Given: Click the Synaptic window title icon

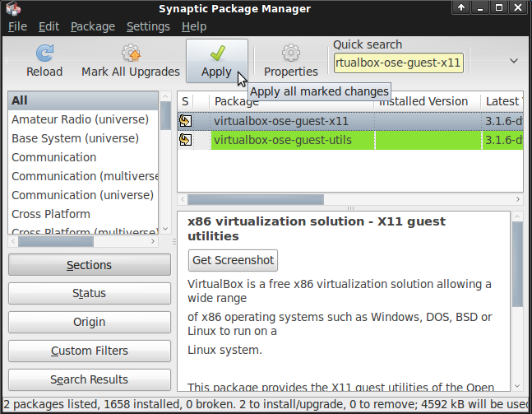Looking at the screenshot, I should pyautogui.click(x=12, y=8).
